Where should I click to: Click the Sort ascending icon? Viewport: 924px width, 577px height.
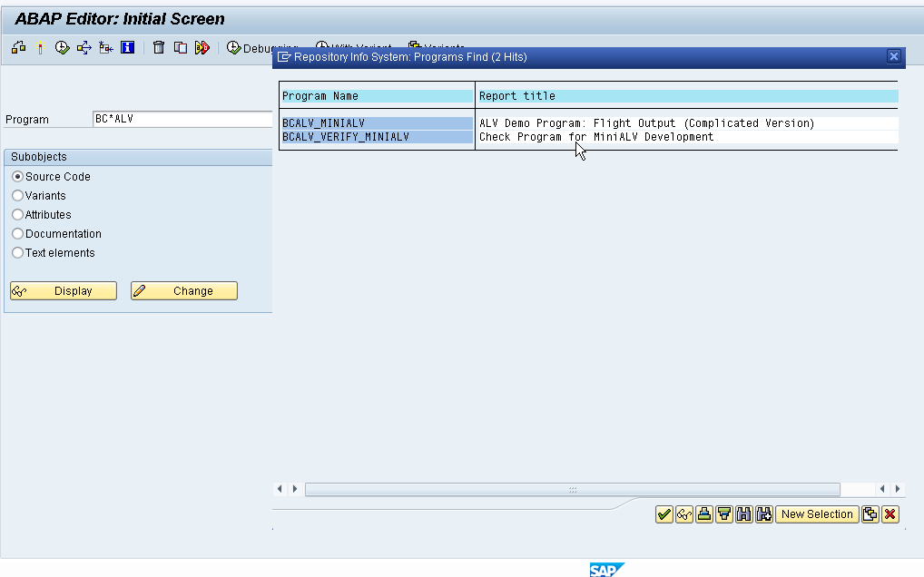(704, 514)
